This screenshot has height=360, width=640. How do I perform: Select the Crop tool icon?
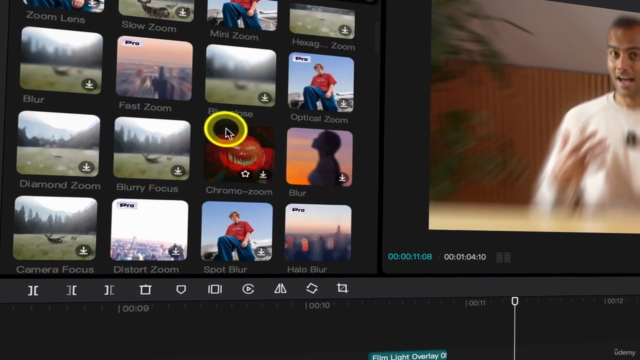coord(342,288)
